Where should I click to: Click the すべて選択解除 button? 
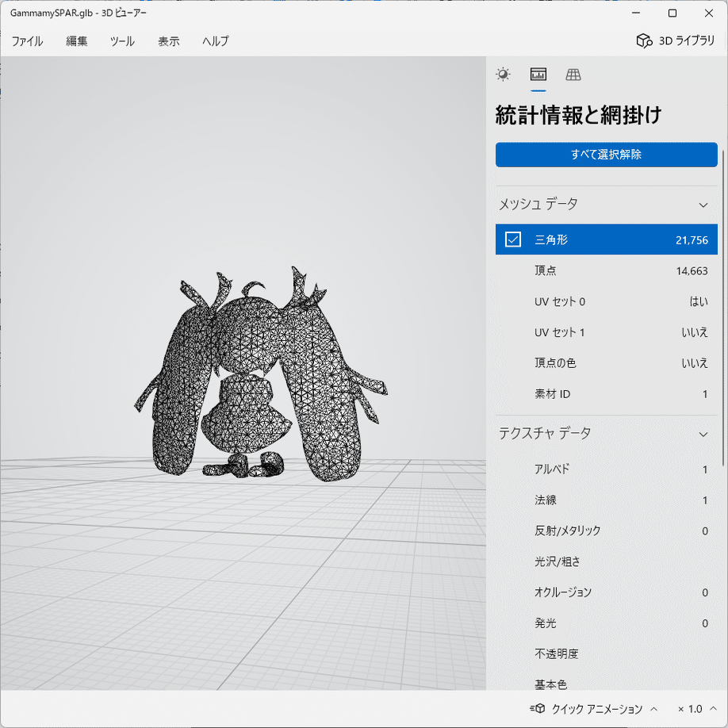point(607,155)
